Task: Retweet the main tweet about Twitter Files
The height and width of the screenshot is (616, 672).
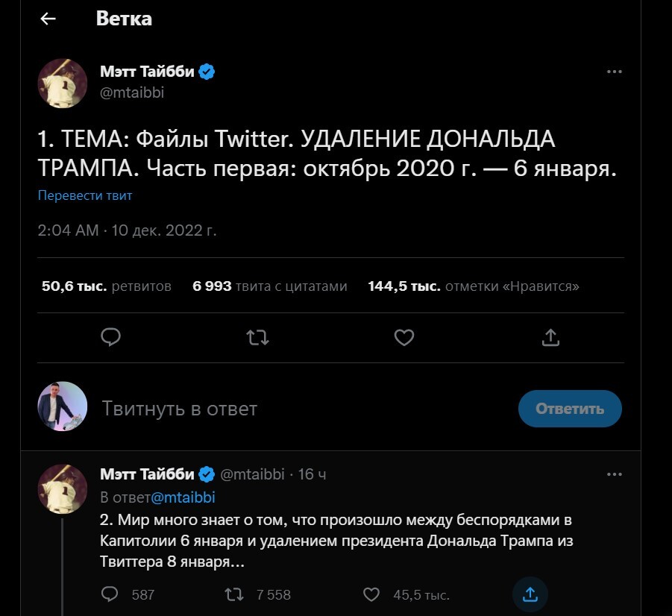Action: pyautogui.click(x=257, y=338)
